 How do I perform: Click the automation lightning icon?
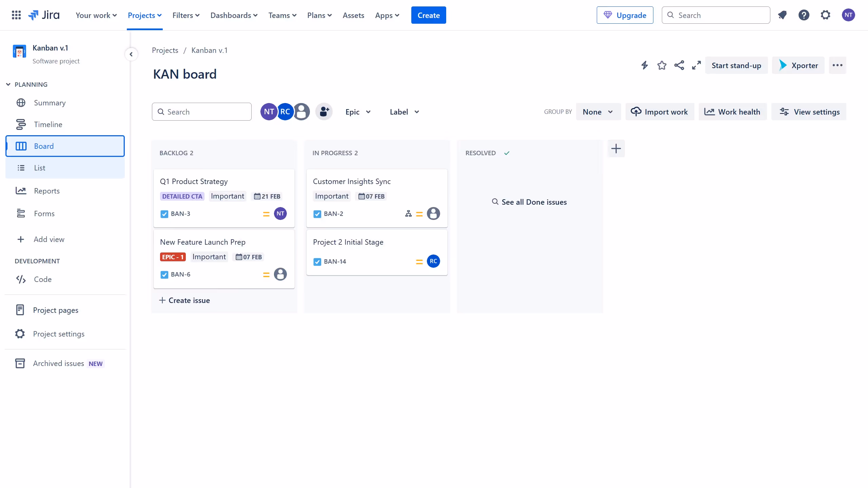pos(644,65)
